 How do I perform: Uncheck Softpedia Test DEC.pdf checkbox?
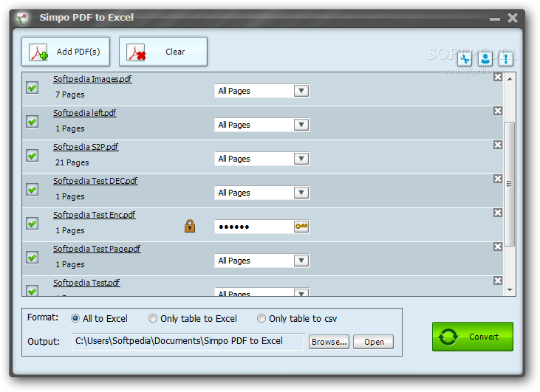(x=33, y=190)
